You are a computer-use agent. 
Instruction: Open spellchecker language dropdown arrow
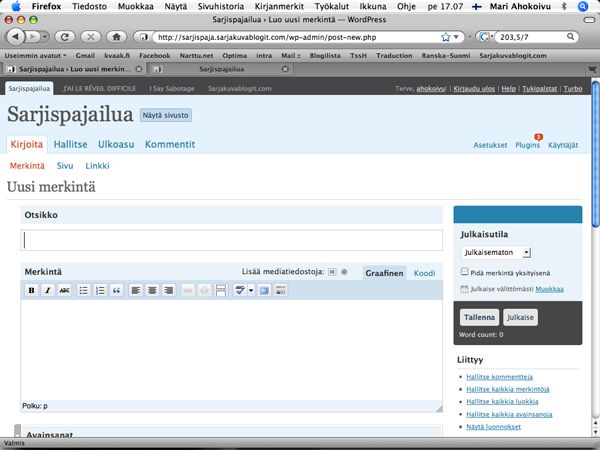251,290
